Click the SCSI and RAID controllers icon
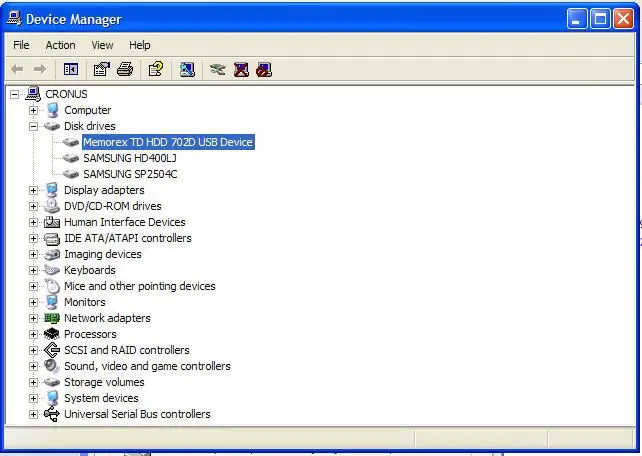642x456 pixels. pos(52,350)
